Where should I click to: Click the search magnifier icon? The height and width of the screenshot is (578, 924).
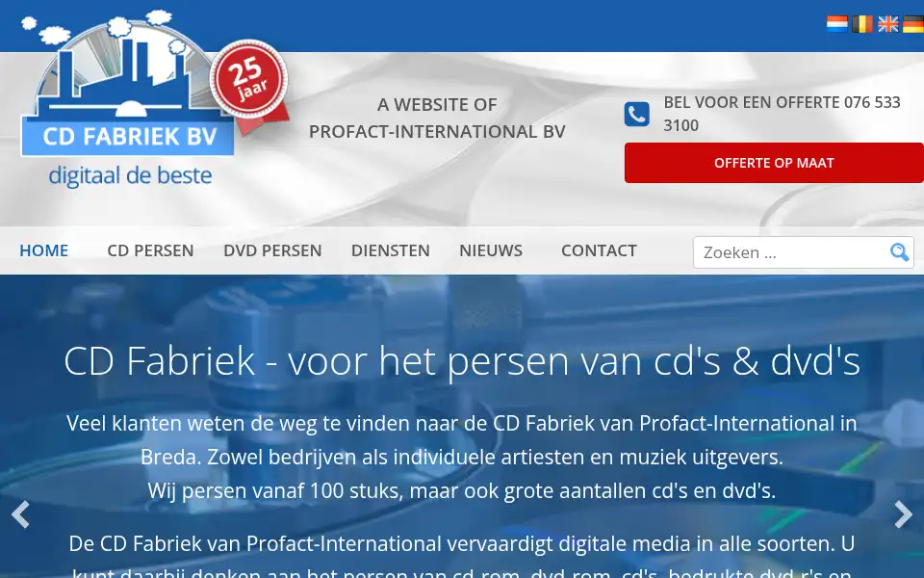[899, 252]
